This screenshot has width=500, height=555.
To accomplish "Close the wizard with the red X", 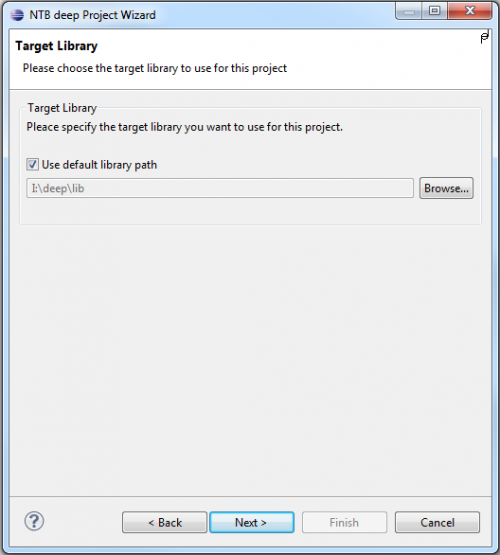I will [x=470, y=11].
